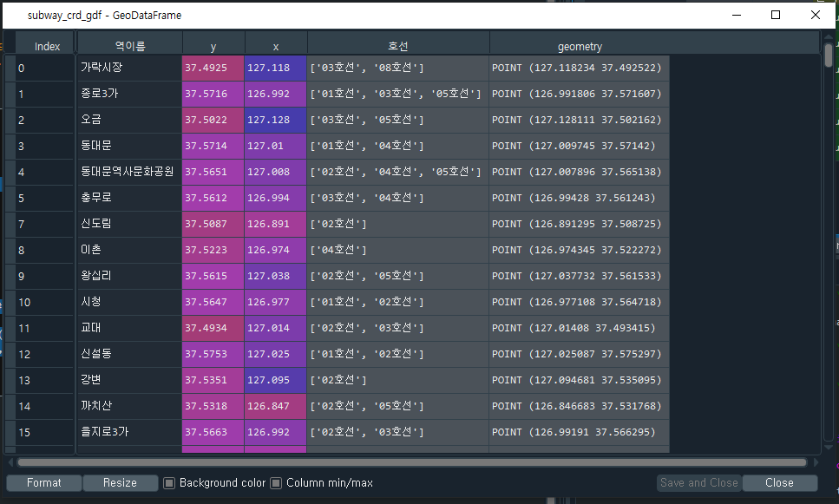Select row index 5

44,198
